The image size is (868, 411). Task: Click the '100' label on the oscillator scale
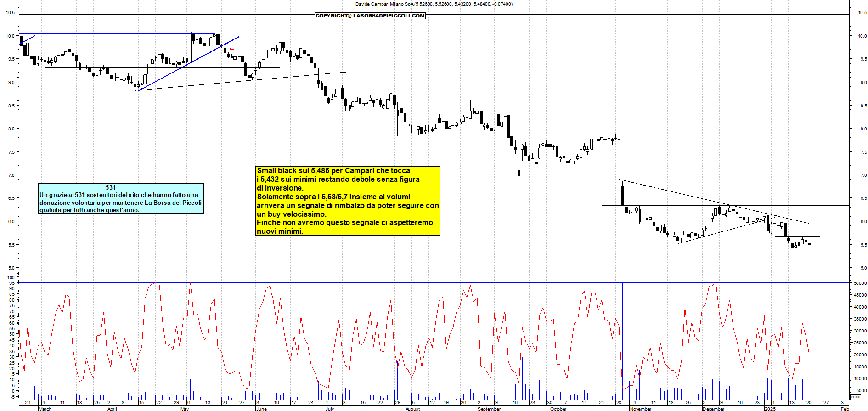[x=11, y=277]
